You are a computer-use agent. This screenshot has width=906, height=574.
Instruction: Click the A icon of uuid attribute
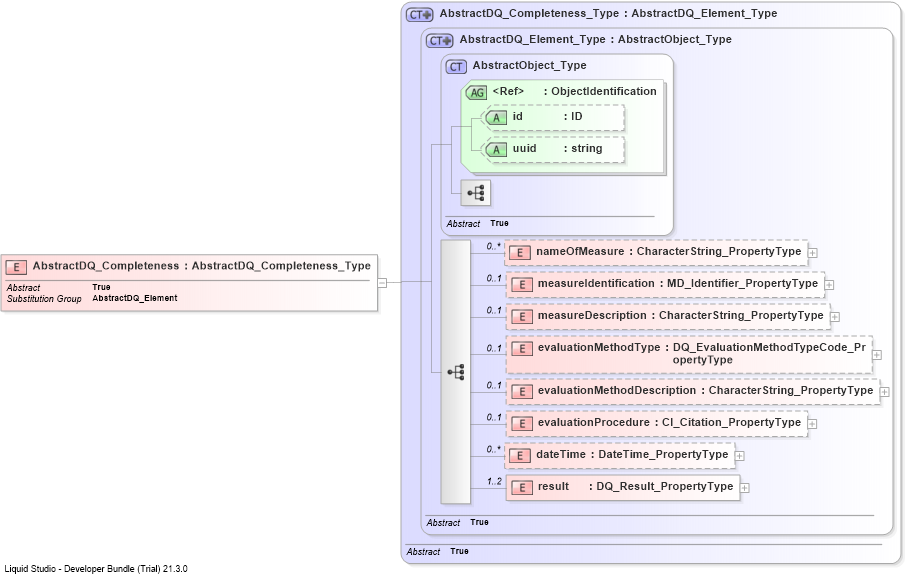(x=496, y=150)
